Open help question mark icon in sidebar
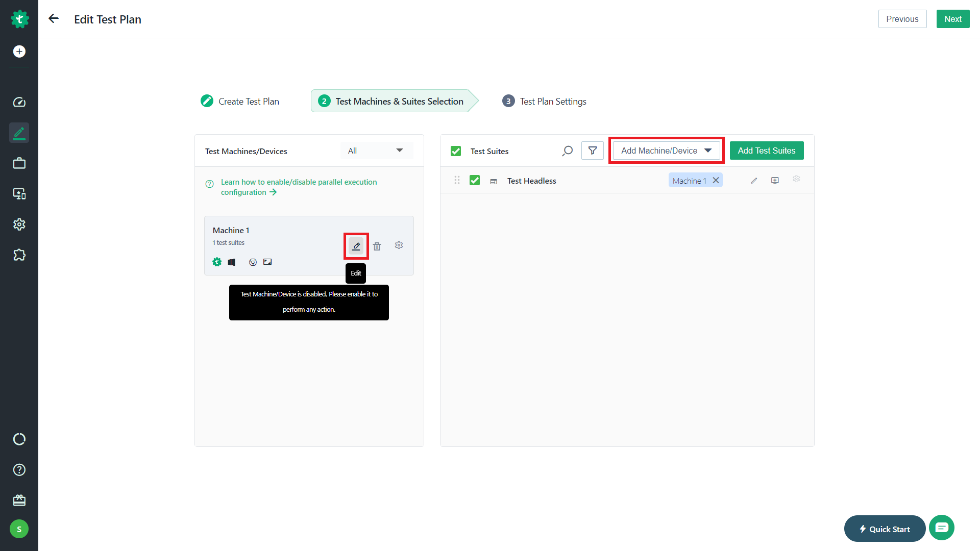The width and height of the screenshot is (980, 551). [19, 470]
